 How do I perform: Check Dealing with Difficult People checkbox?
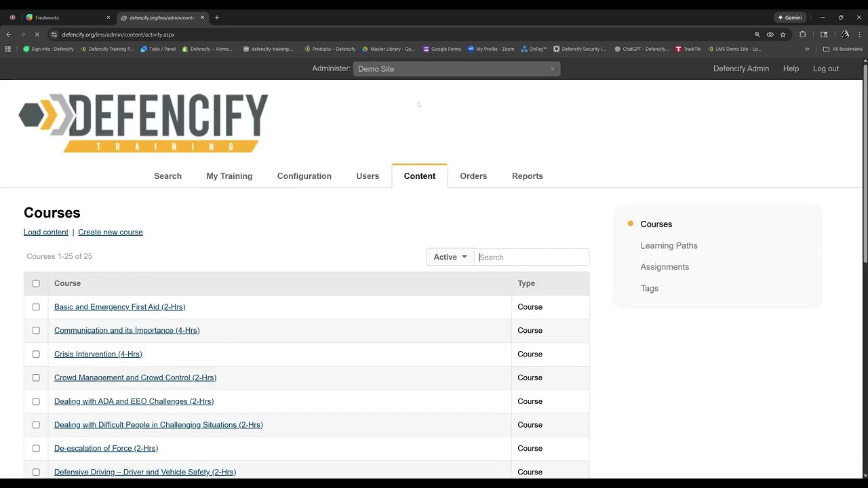pyautogui.click(x=36, y=425)
